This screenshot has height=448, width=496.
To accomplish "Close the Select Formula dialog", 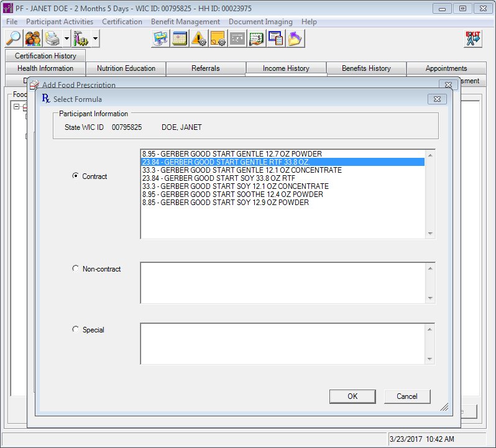I will (x=437, y=99).
